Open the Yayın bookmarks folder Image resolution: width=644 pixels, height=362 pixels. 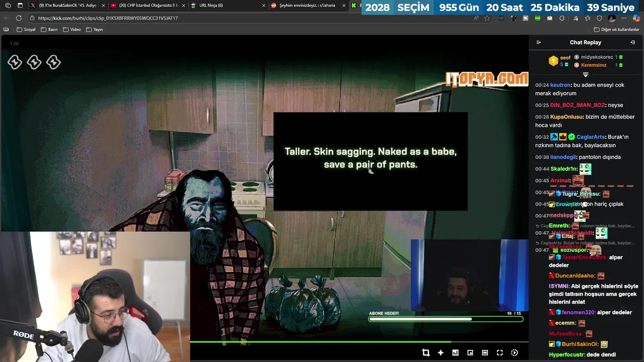point(95,30)
